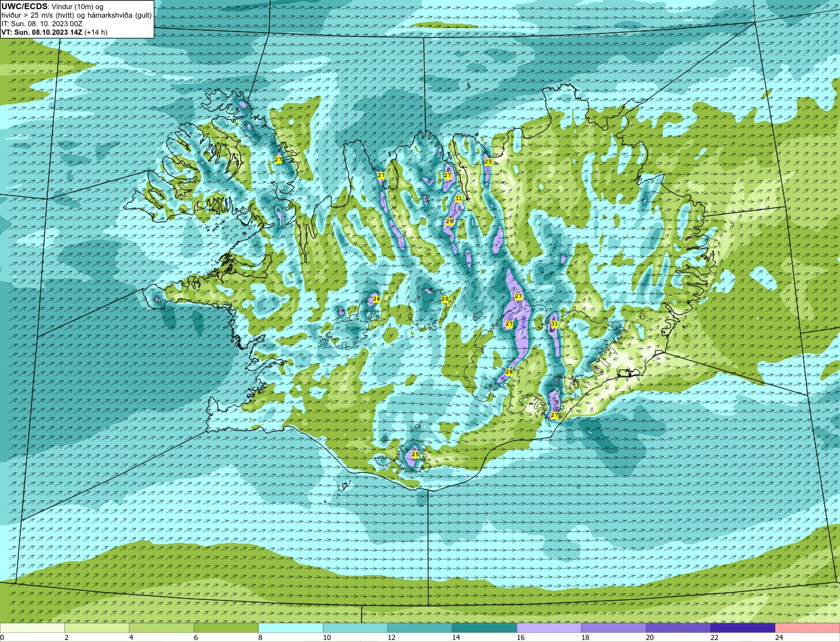Click the legend tick label '10'

click(326, 637)
